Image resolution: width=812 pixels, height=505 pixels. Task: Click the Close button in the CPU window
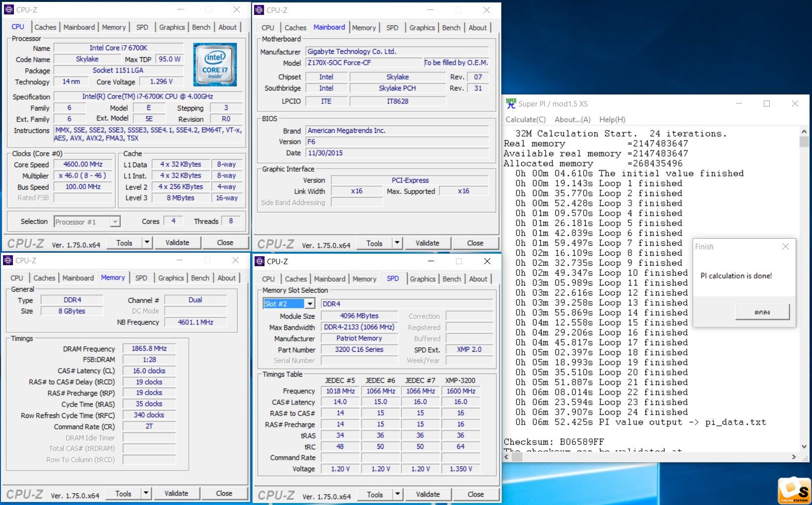[225, 242]
